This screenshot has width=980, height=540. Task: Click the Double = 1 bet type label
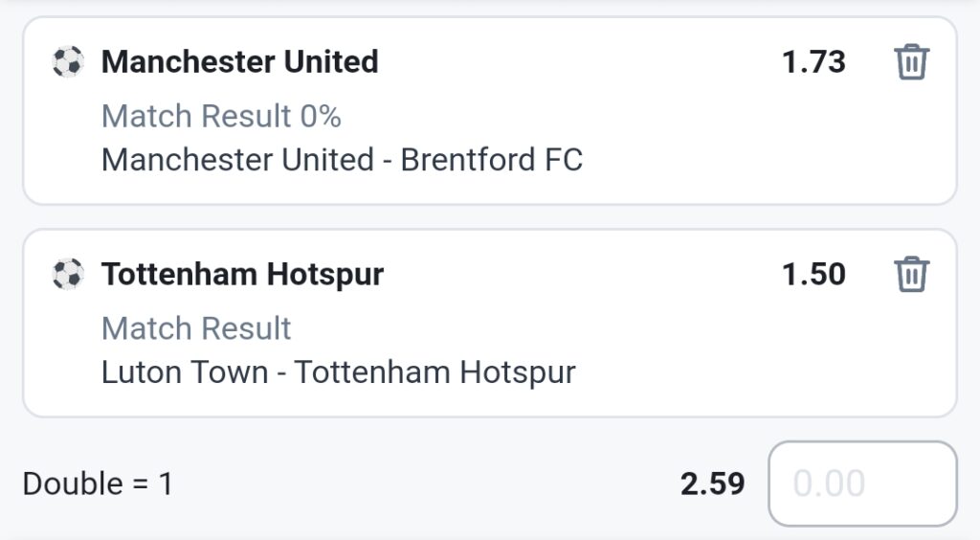(x=98, y=484)
